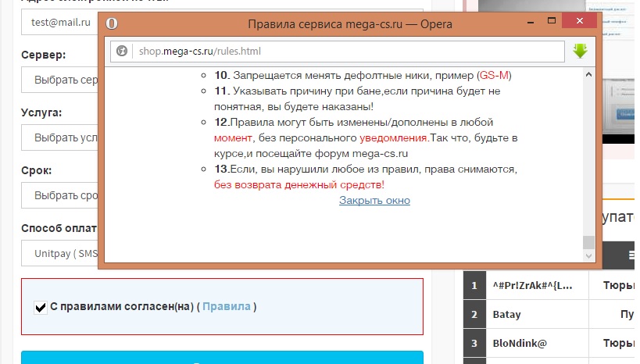Viewport: 640px width, 364px height.
Task: Toggle the 'С правилами согласен(на)' checkbox
Action: tap(41, 307)
